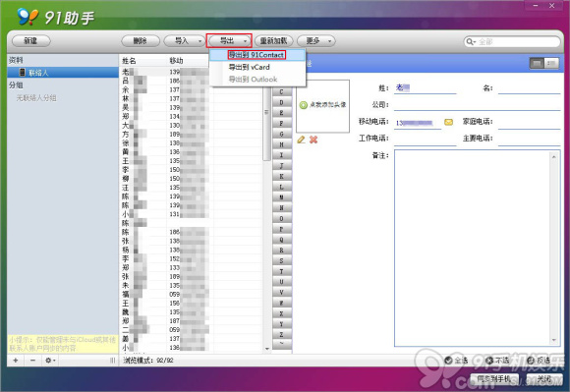Minimize the 91助手 window

[536, 6]
